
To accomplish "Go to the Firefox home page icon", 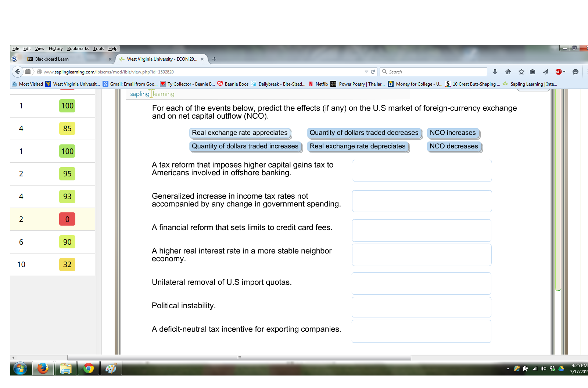I will coord(508,72).
